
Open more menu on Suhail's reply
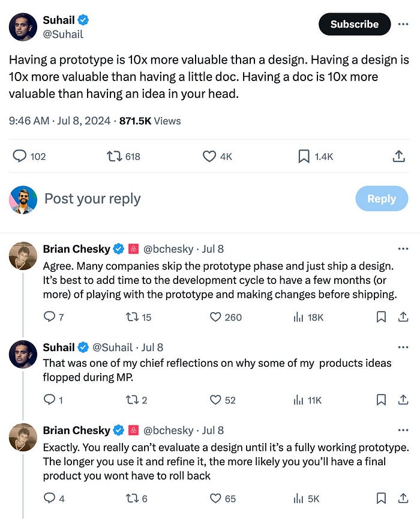click(403, 347)
